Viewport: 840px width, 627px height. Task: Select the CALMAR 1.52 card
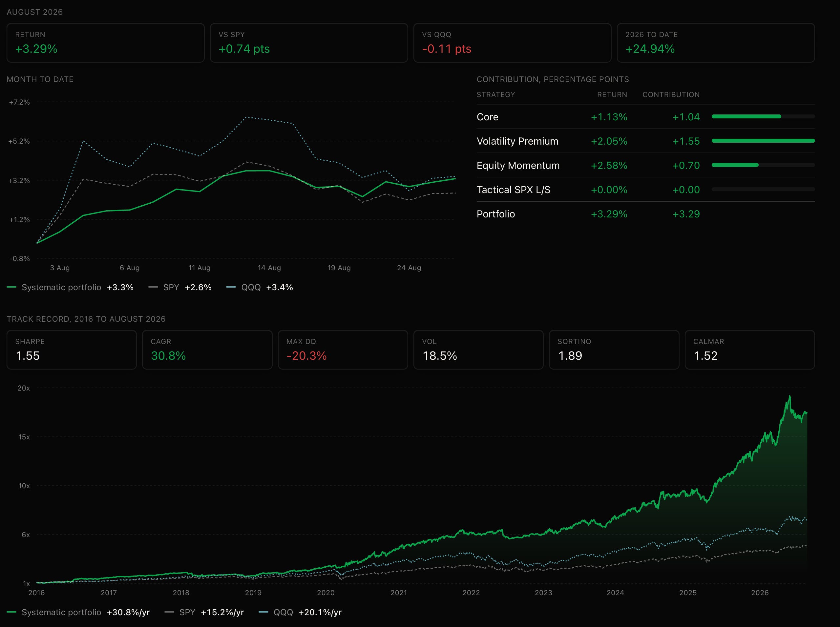click(750, 350)
